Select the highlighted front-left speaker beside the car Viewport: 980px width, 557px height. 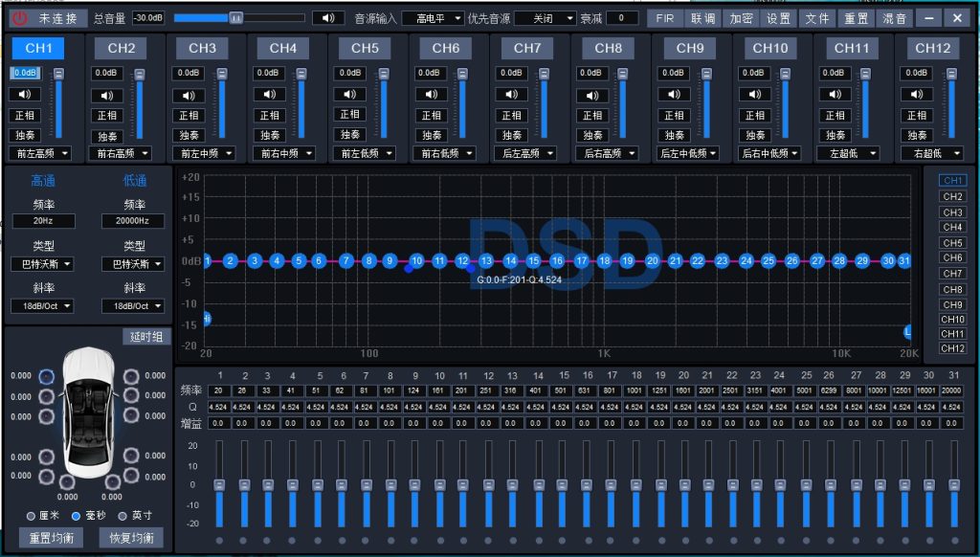click(46, 376)
